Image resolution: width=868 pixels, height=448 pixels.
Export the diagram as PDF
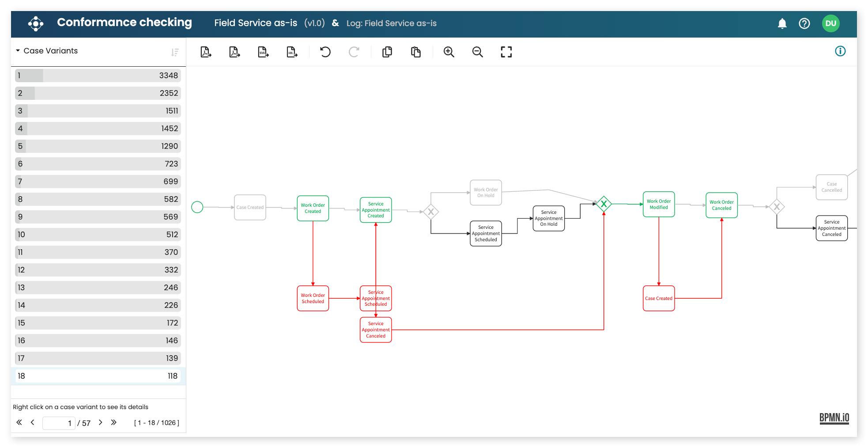205,52
